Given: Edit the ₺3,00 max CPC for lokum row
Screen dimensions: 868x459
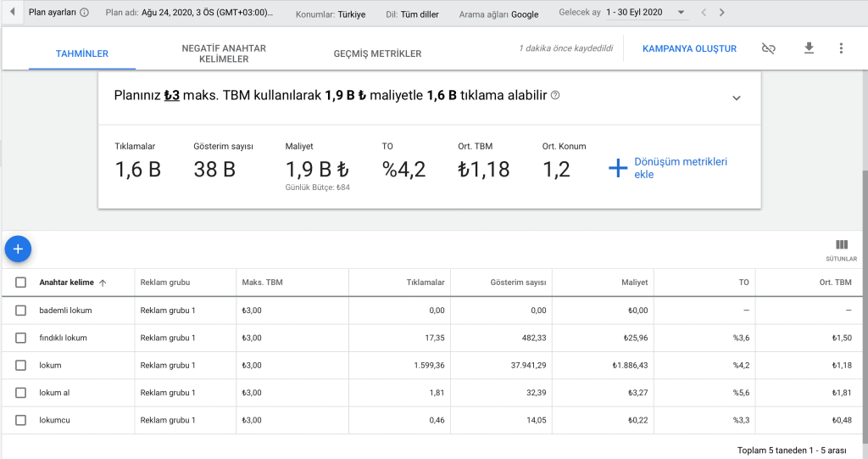Looking at the screenshot, I should tap(252, 366).
